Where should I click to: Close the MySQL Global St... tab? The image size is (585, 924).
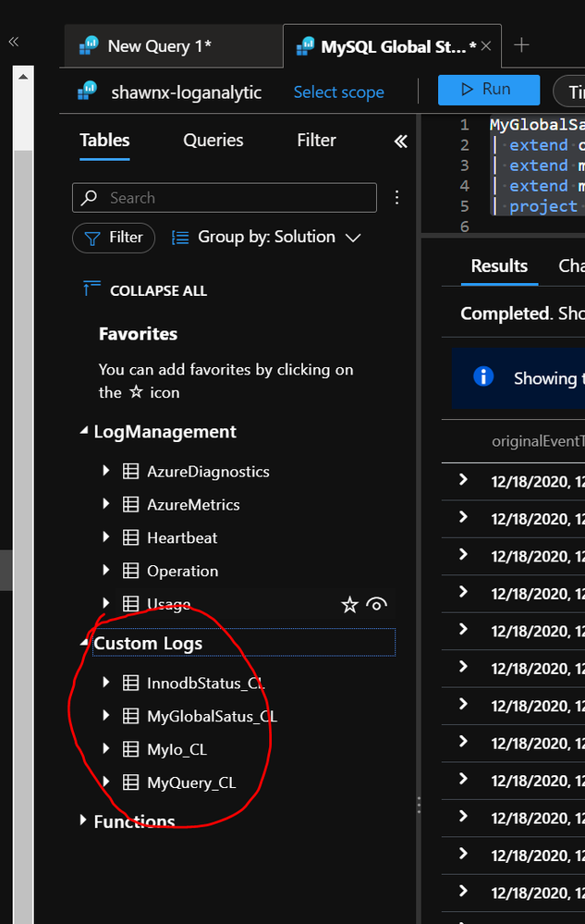pyautogui.click(x=486, y=46)
